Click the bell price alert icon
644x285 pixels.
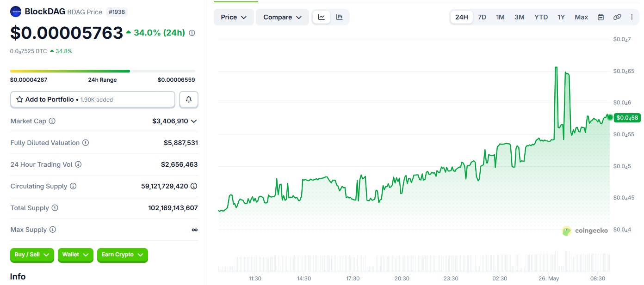click(x=189, y=99)
